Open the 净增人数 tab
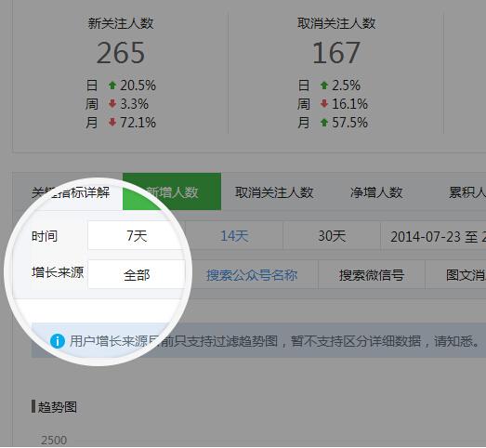The width and height of the screenshot is (486, 448). [x=376, y=192]
